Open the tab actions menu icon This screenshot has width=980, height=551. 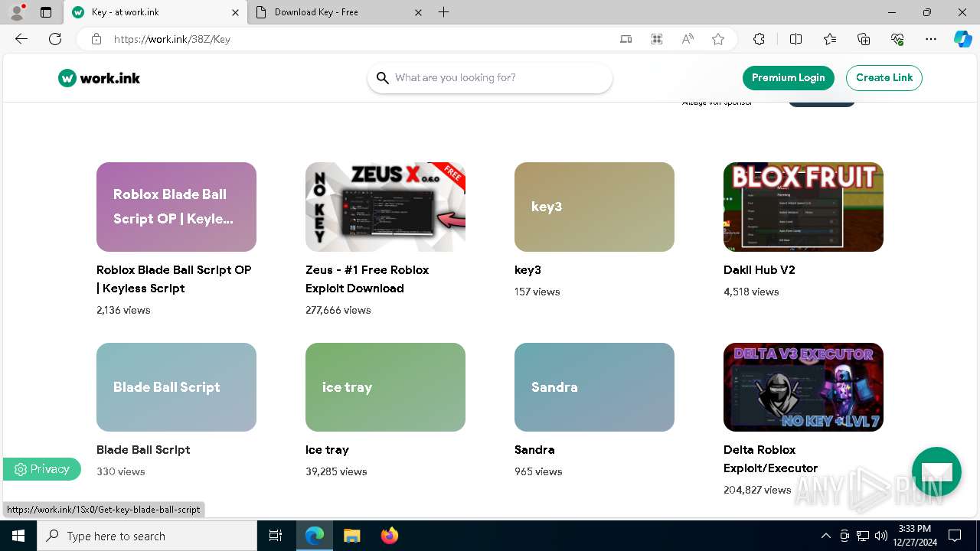pos(46,12)
